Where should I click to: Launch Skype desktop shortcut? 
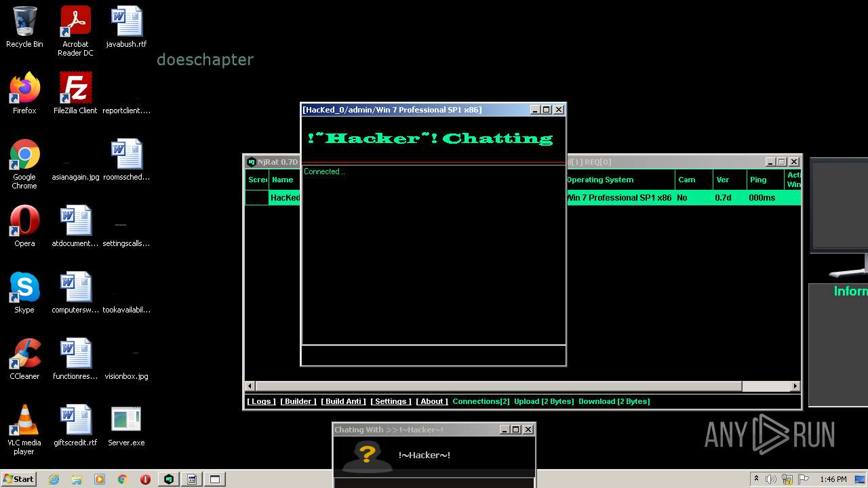[24, 293]
